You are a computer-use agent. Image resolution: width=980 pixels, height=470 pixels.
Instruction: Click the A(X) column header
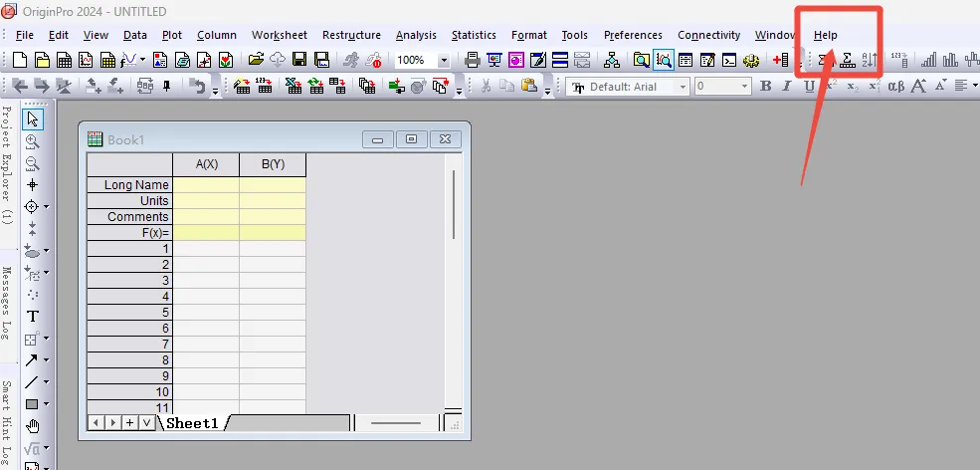click(x=206, y=164)
